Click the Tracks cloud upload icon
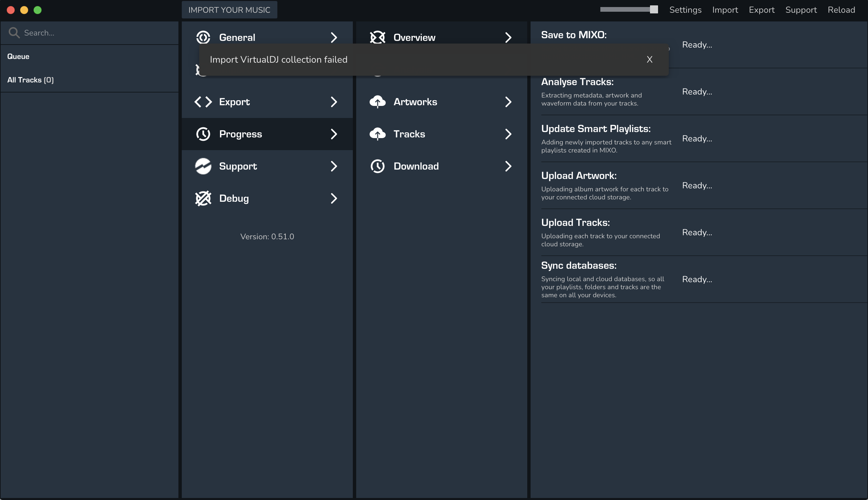Image resolution: width=868 pixels, height=500 pixels. point(377,134)
